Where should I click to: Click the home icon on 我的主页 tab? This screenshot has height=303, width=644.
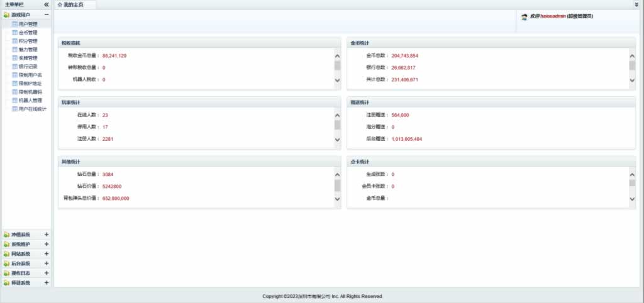[x=60, y=4]
